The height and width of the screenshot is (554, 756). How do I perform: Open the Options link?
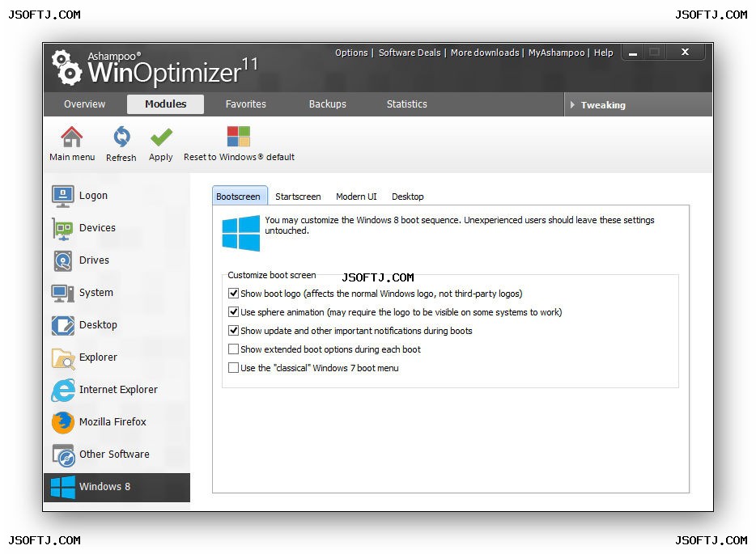(x=351, y=53)
